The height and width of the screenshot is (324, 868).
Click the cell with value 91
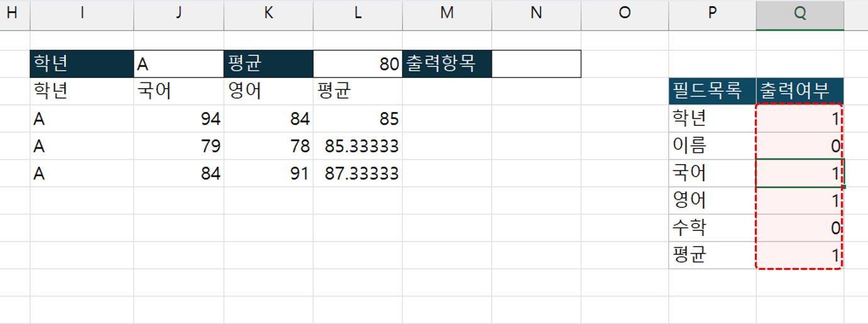tap(268, 173)
